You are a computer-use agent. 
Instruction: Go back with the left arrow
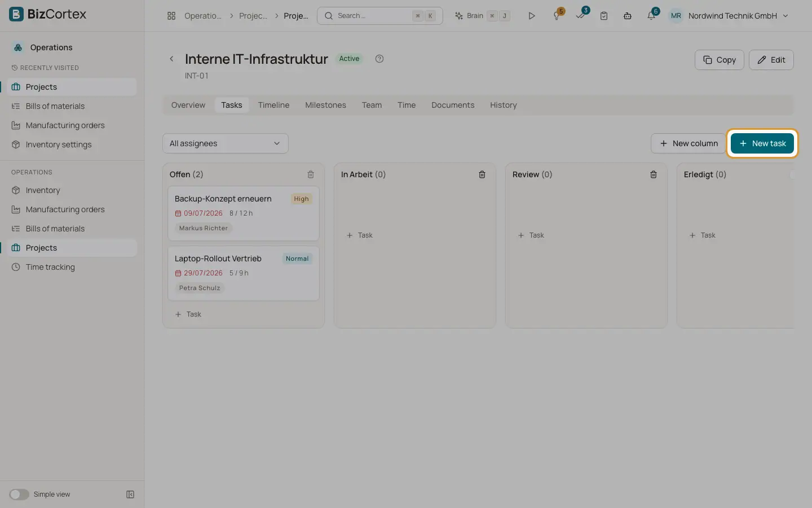(x=172, y=59)
